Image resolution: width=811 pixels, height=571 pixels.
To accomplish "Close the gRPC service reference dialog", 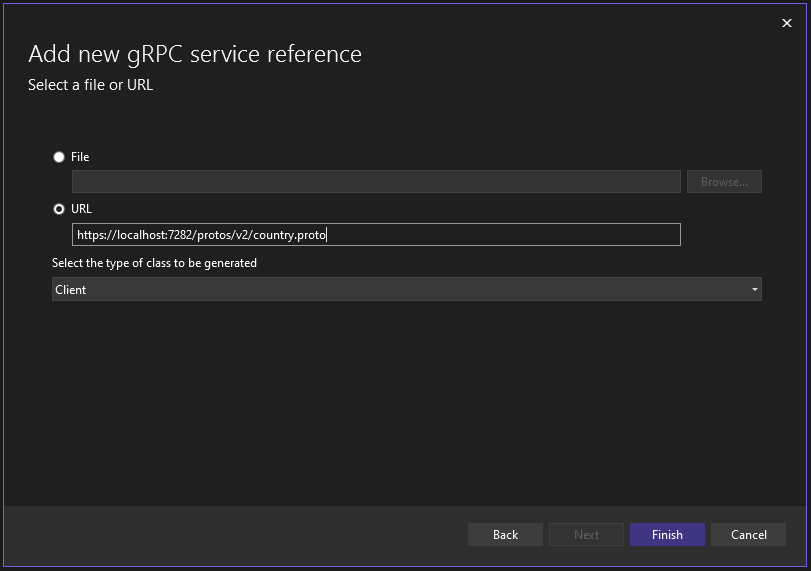I will (x=786, y=24).
